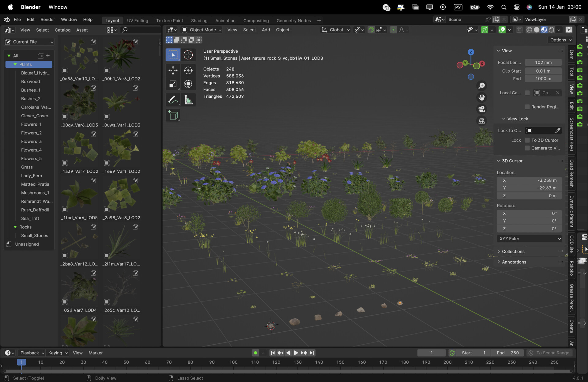
Task: Toggle the timeline auto-keying record button
Action: (255, 353)
